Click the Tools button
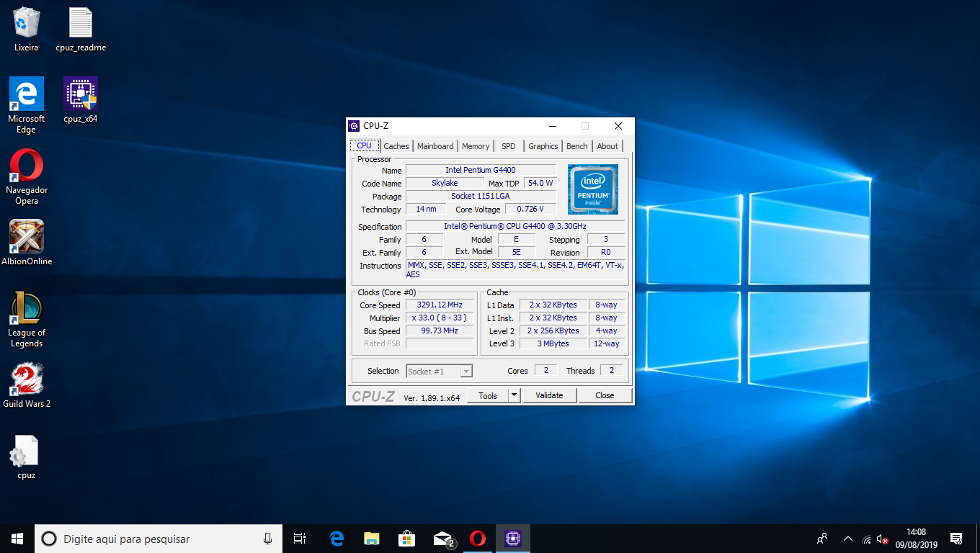The height and width of the screenshot is (553, 980). tap(488, 395)
